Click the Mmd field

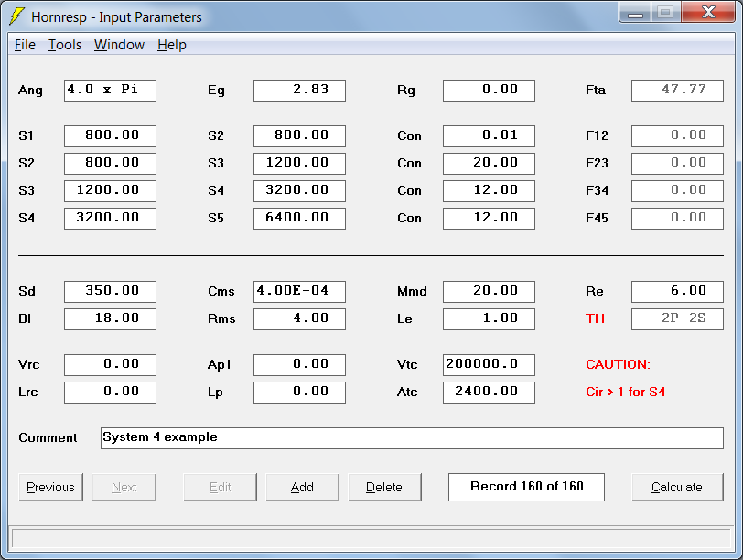point(489,291)
